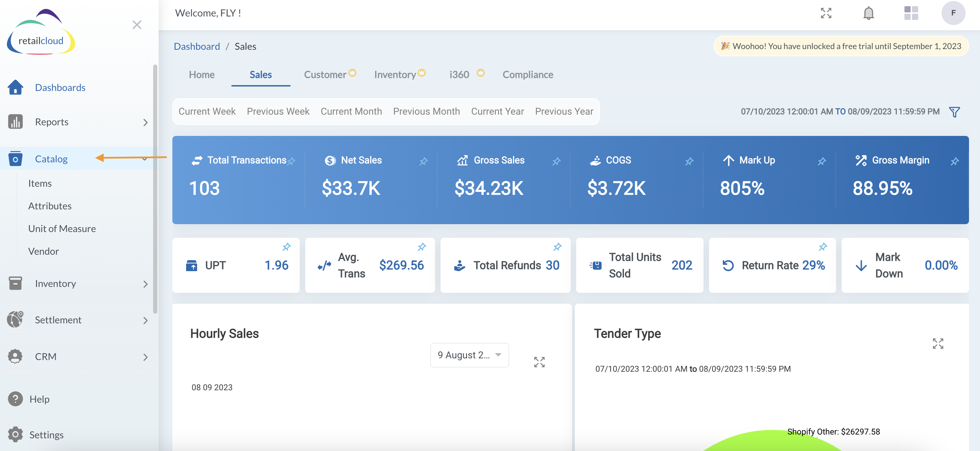Open the 9 August date dropdown
Image resolution: width=980 pixels, height=451 pixels.
(469, 355)
